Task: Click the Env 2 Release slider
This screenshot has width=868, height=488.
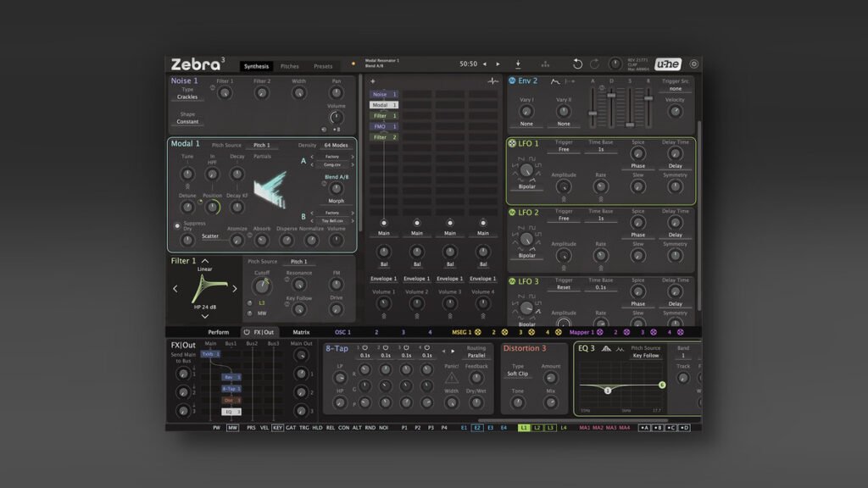Action: point(648,106)
